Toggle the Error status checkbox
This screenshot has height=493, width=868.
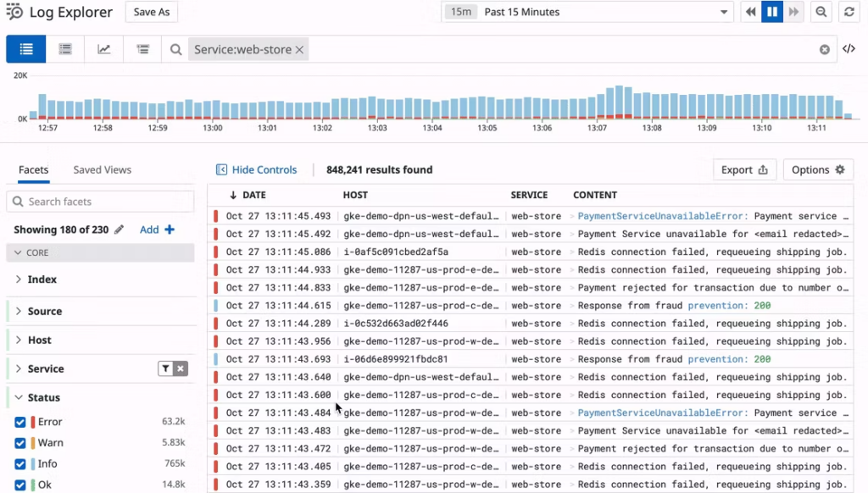(20, 422)
